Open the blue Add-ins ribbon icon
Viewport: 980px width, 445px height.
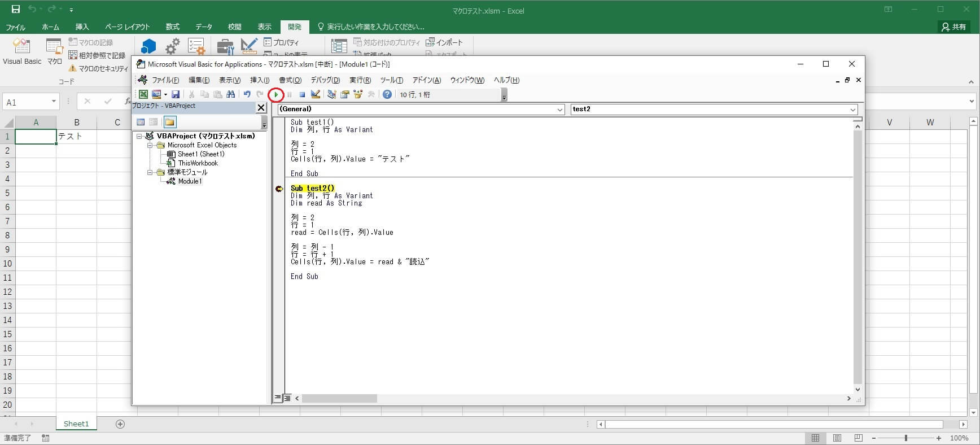click(148, 46)
